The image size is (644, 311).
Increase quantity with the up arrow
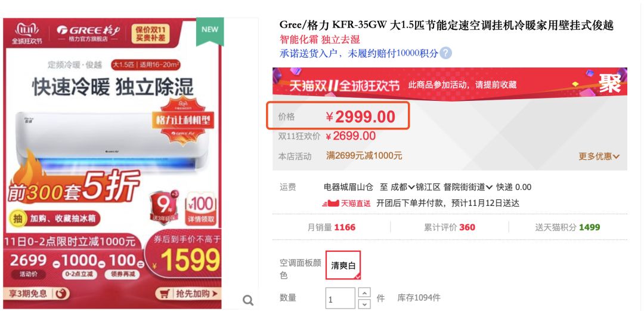(364, 293)
